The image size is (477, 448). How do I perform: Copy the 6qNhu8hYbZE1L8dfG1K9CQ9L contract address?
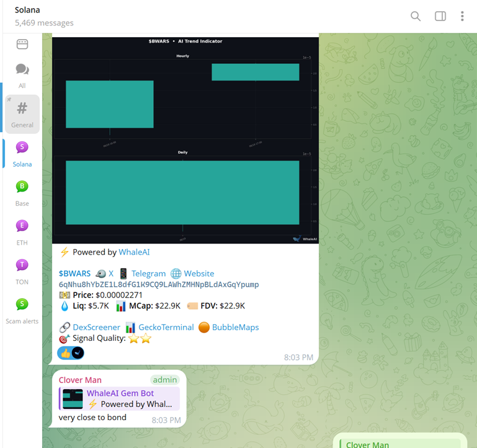pyautogui.click(x=159, y=284)
